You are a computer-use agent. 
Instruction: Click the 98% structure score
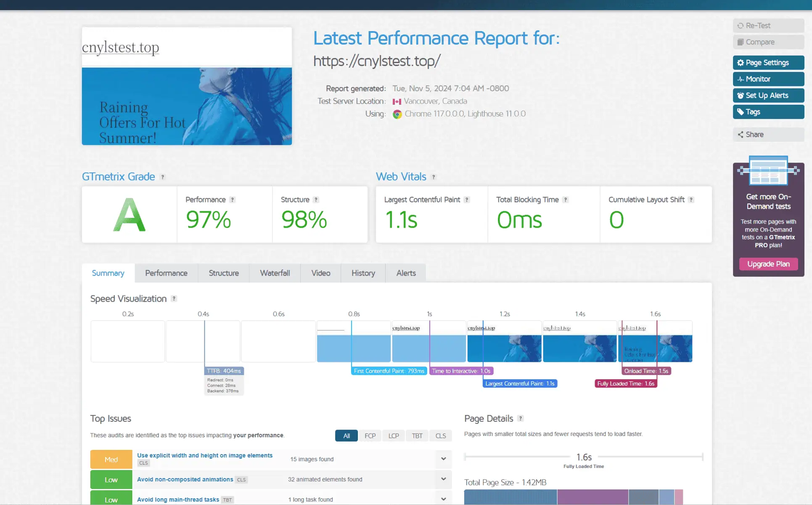point(304,220)
